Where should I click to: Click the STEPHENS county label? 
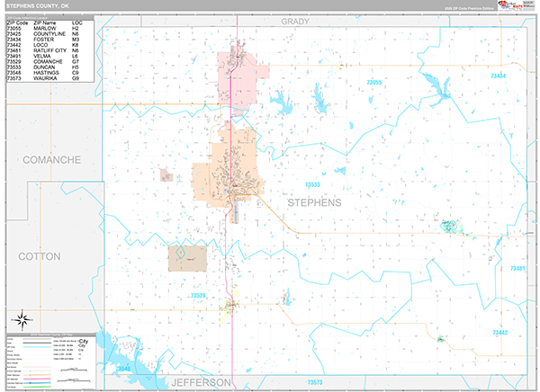(314, 202)
